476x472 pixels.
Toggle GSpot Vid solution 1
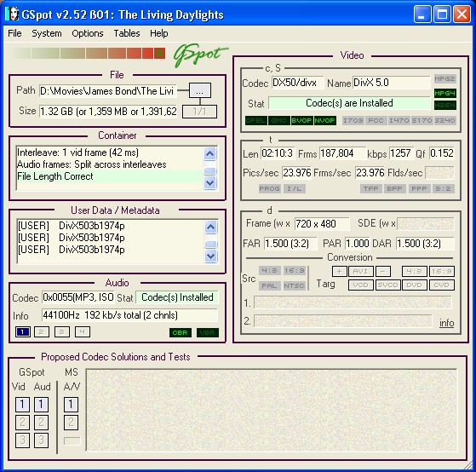pyautogui.click(x=22, y=405)
